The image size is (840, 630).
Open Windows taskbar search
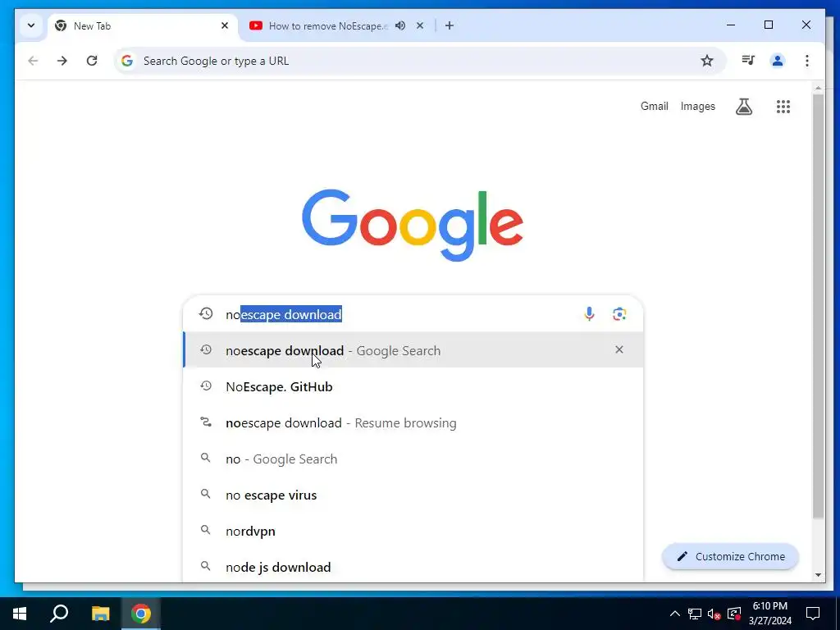click(59, 614)
